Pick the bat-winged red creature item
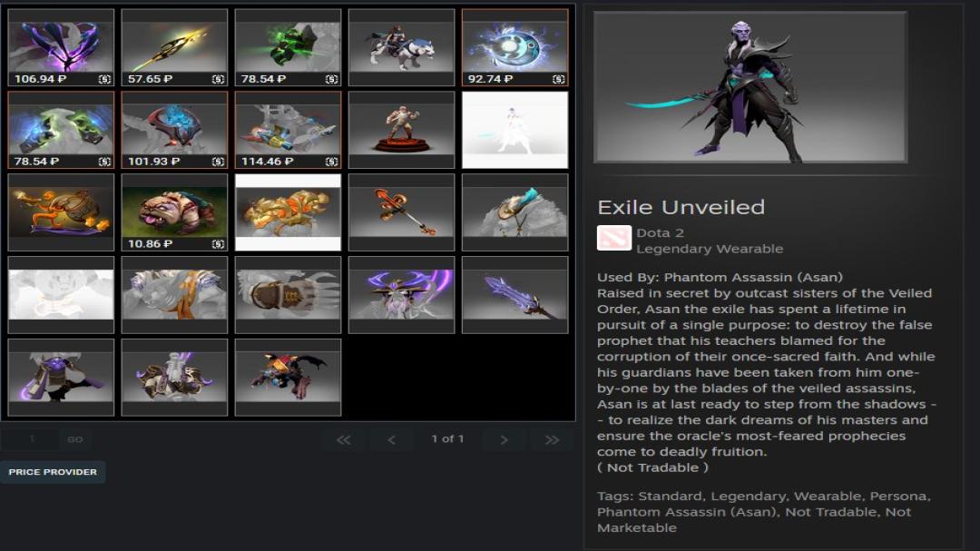Image resolution: width=980 pixels, height=551 pixels. tap(289, 377)
